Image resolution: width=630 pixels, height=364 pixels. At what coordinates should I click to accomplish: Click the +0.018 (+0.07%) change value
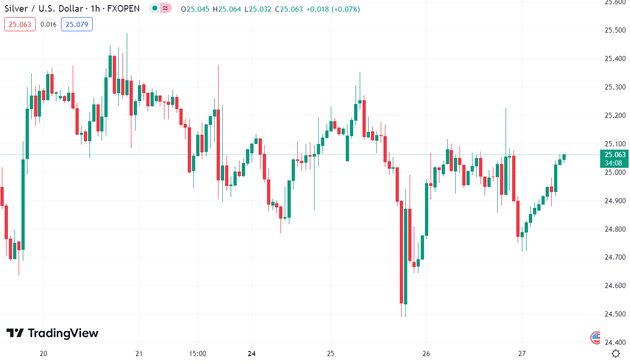tap(333, 9)
